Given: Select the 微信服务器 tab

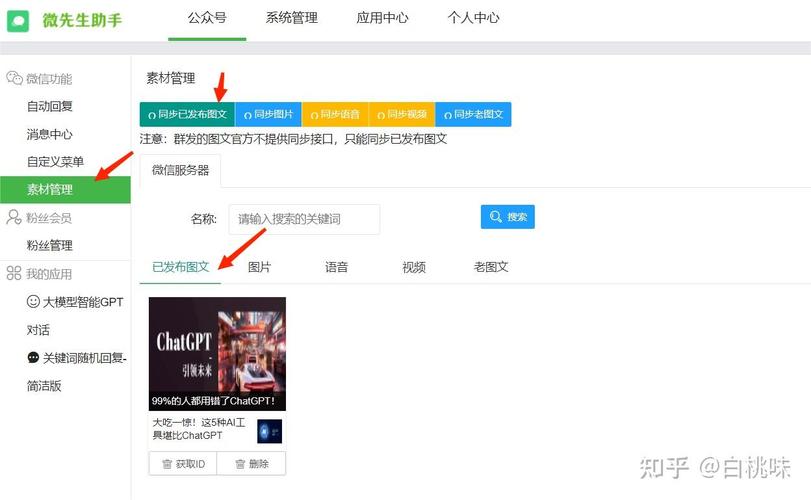Looking at the screenshot, I should click(x=181, y=170).
